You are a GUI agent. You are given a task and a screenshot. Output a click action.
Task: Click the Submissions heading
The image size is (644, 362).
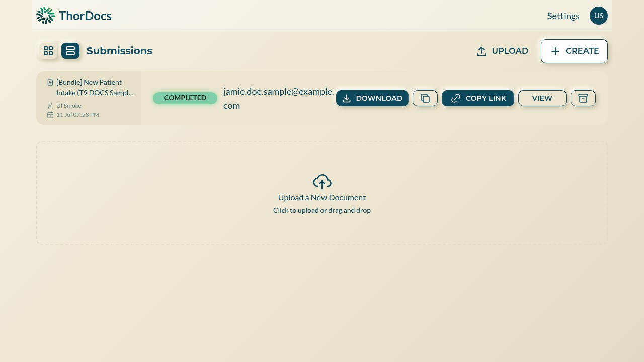point(119,51)
